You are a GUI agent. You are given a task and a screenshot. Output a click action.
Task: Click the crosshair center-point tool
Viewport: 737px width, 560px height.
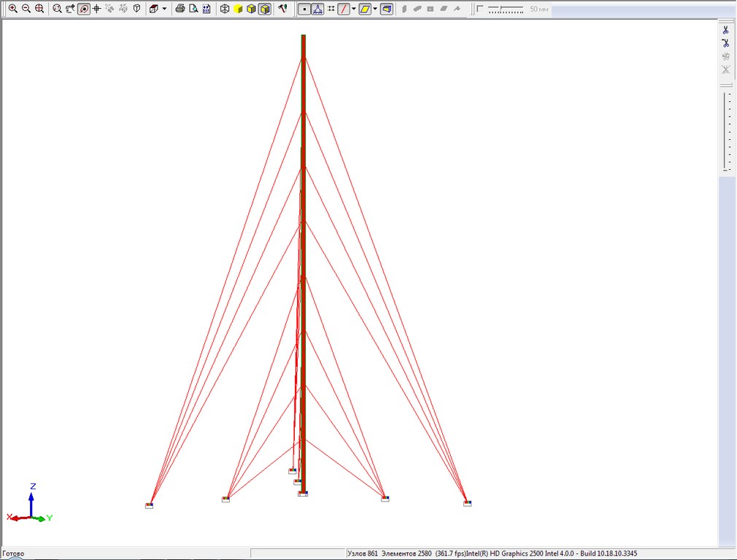(97, 9)
